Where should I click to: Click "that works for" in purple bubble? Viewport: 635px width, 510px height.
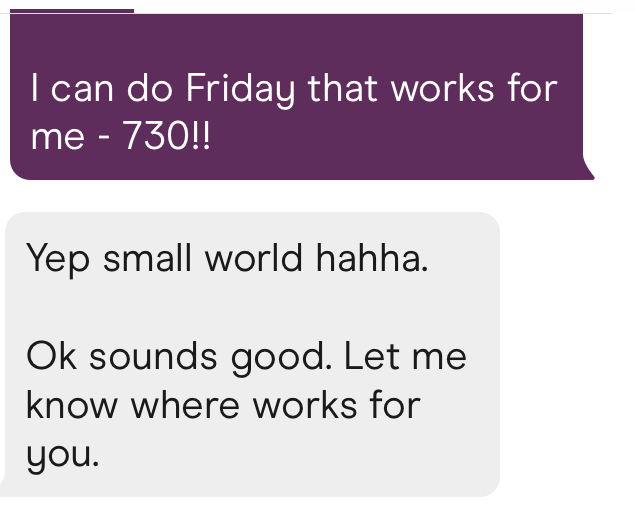[432, 90]
